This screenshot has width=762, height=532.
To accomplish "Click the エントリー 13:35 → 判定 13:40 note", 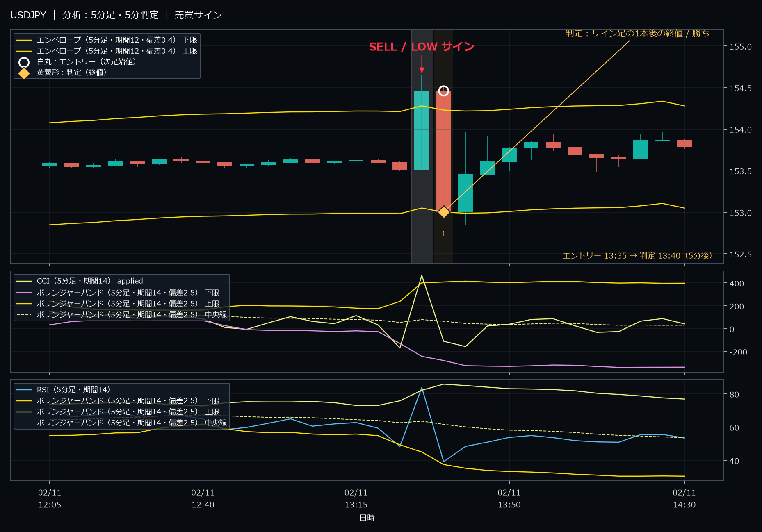I will point(637,256).
